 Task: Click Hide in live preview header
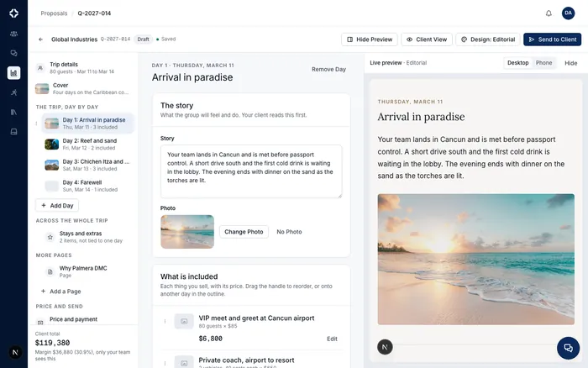570,63
